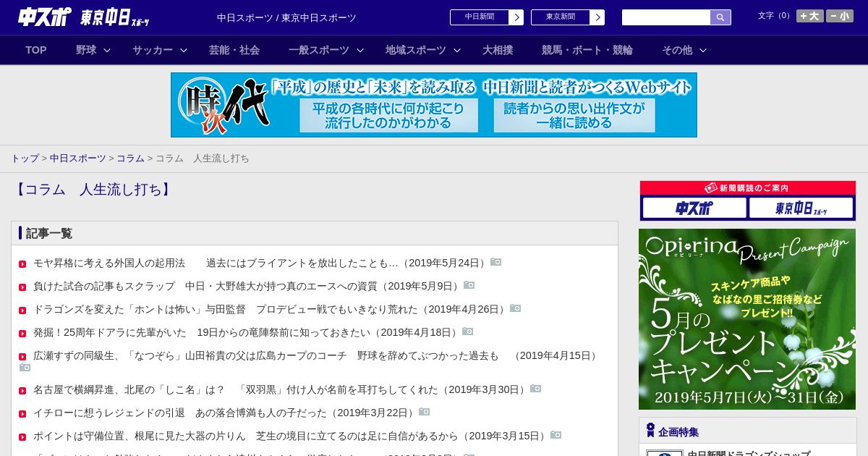The width and height of the screenshot is (868, 456).
Task: Click camera icon beside モヤ昇格 article
Action: 495,262
